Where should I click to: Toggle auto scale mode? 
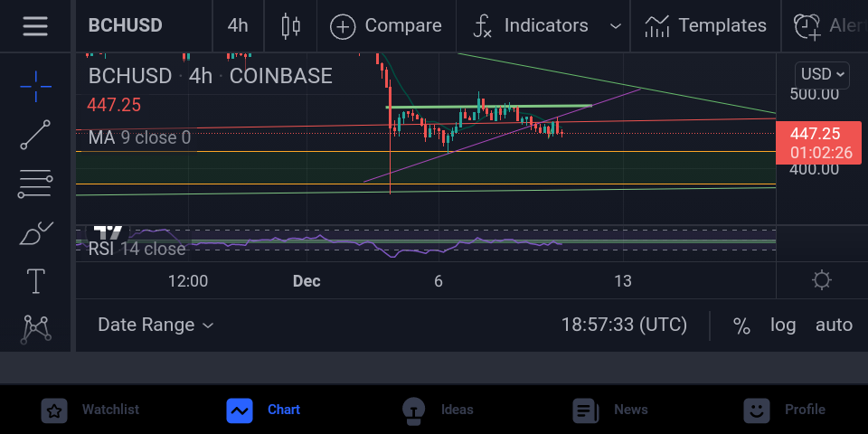click(x=834, y=325)
